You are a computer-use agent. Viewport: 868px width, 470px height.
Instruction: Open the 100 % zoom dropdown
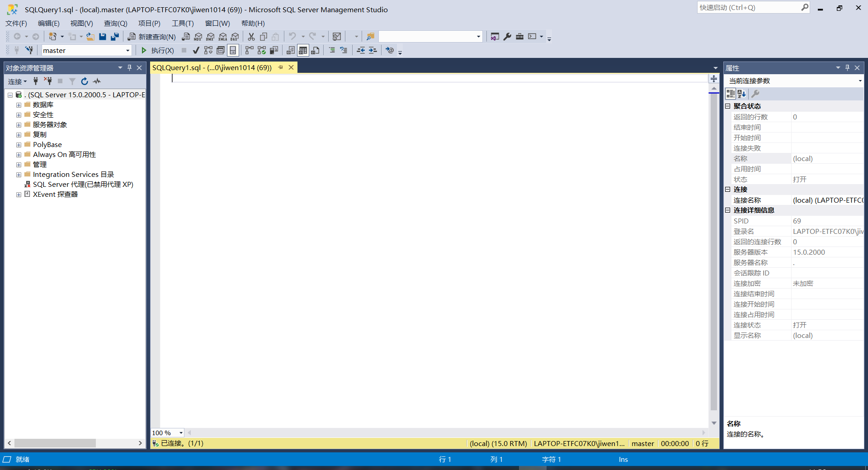click(181, 433)
